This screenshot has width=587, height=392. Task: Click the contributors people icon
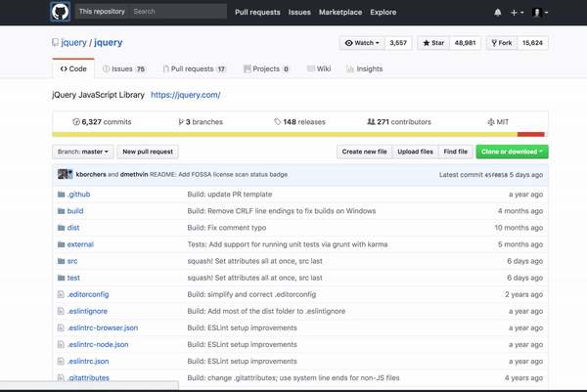click(x=371, y=122)
